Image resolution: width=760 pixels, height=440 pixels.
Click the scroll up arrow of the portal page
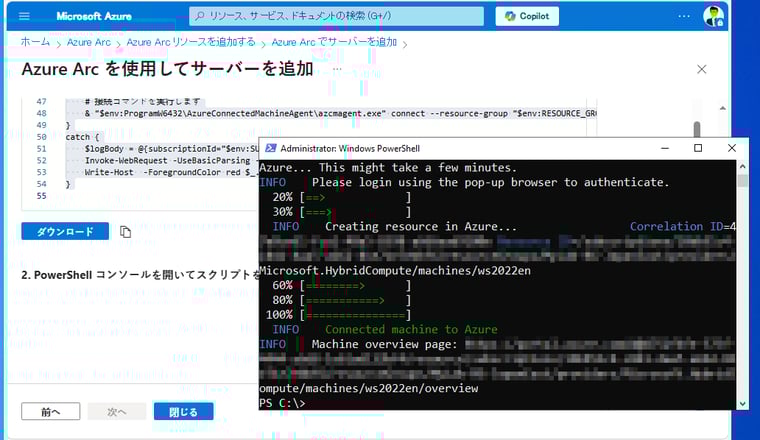coord(722,108)
